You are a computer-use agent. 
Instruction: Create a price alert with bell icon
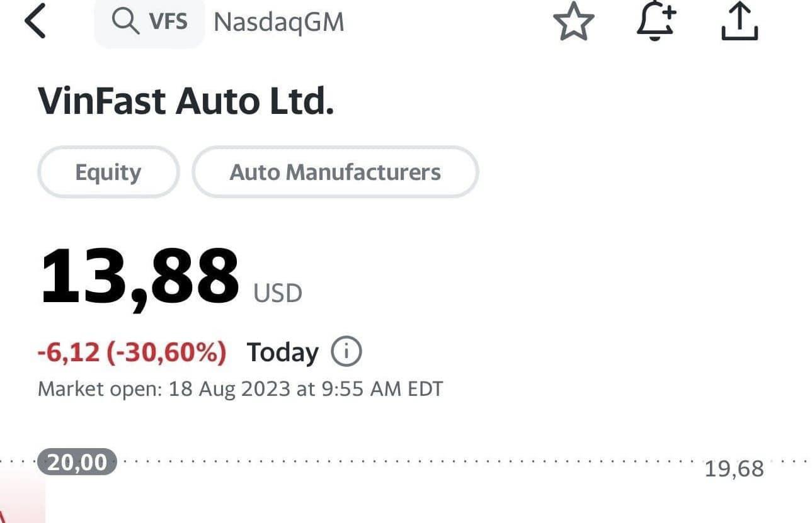(x=656, y=22)
